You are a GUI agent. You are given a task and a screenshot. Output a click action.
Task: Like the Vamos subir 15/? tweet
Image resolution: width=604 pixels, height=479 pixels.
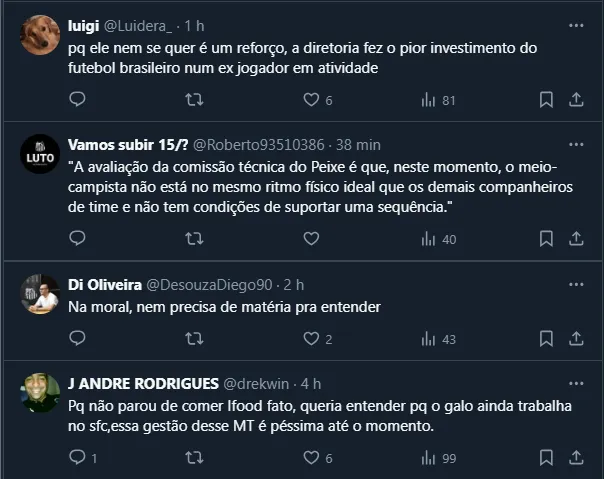click(x=311, y=239)
